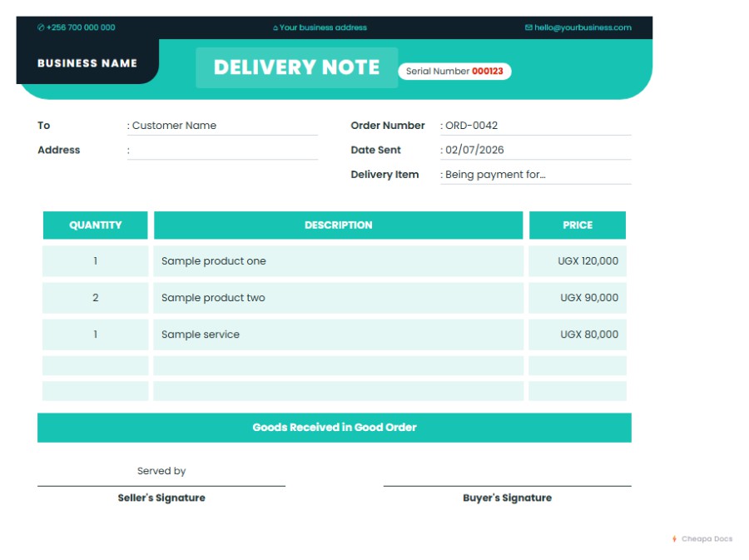Click the quantity cell for Sample service
The height and width of the screenshot is (560, 749).
pyautogui.click(x=96, y=335)
